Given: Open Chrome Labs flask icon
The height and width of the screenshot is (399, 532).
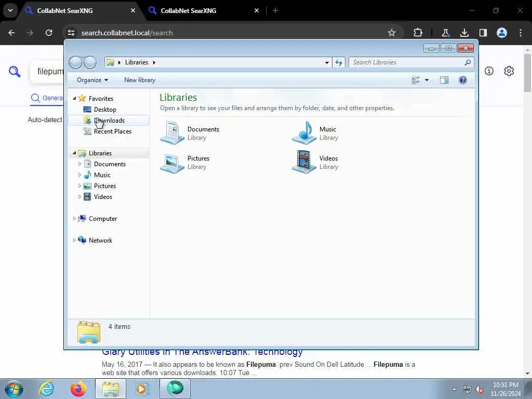Looking at the screenshot, I should (445, 33).
